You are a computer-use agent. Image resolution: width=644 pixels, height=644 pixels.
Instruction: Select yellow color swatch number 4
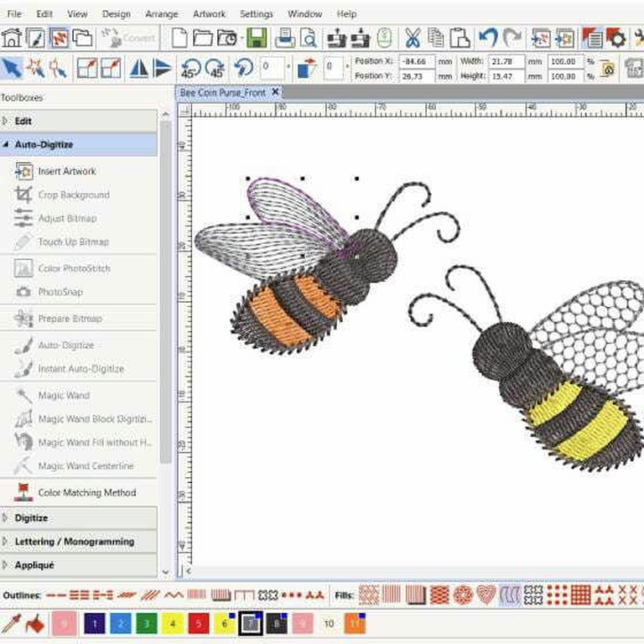173,623
